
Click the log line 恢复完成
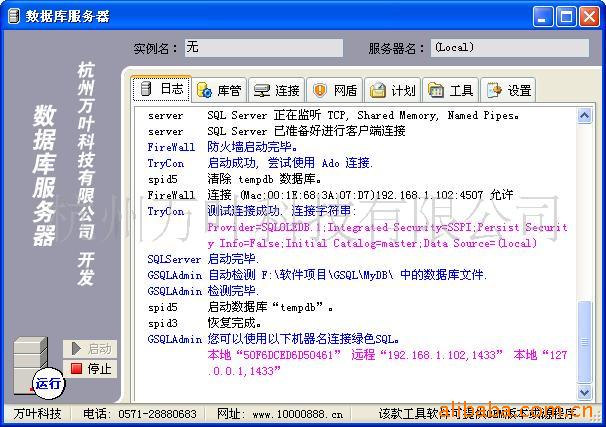click(x=204, y=323)
